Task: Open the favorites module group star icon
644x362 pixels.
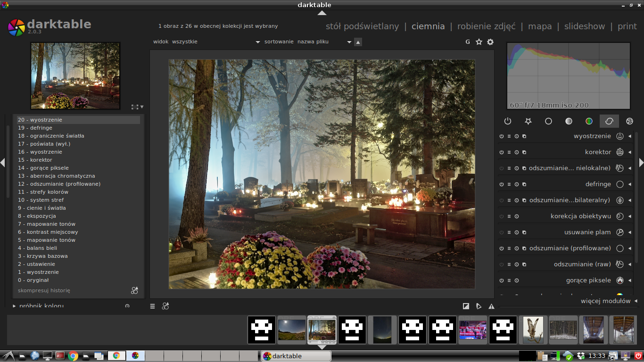Action: 528,121
